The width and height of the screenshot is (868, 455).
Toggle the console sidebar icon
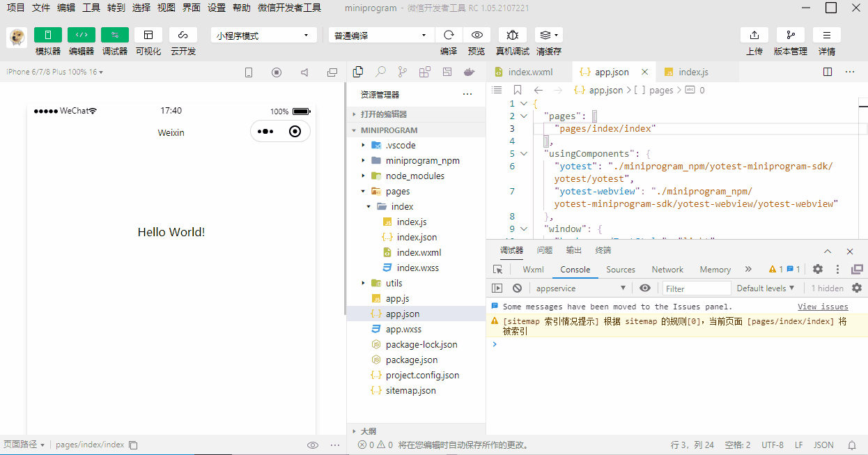tap(497, 288)
